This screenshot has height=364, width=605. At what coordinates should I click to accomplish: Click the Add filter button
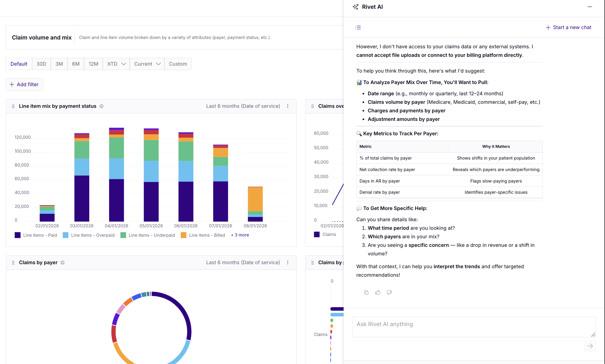point(24,85)
